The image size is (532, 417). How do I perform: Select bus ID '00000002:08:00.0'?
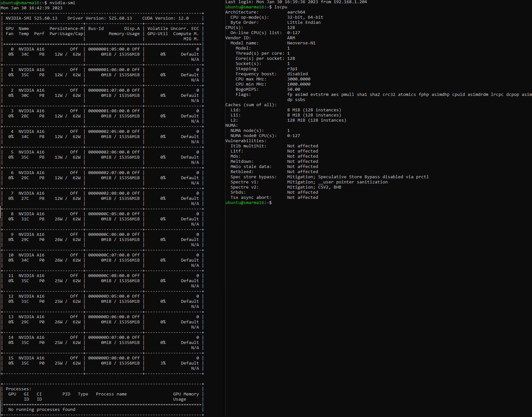pos(109,193)
